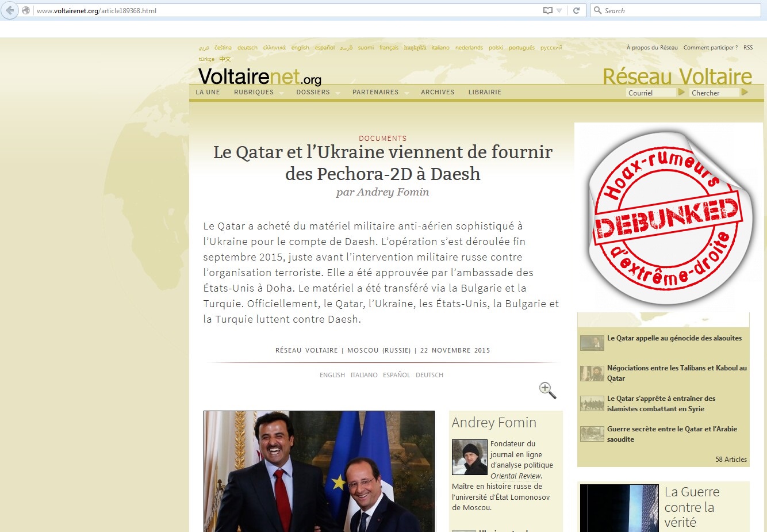Click thumbnail beside alaouites article
767x532 pixels.
click(592, 343)
